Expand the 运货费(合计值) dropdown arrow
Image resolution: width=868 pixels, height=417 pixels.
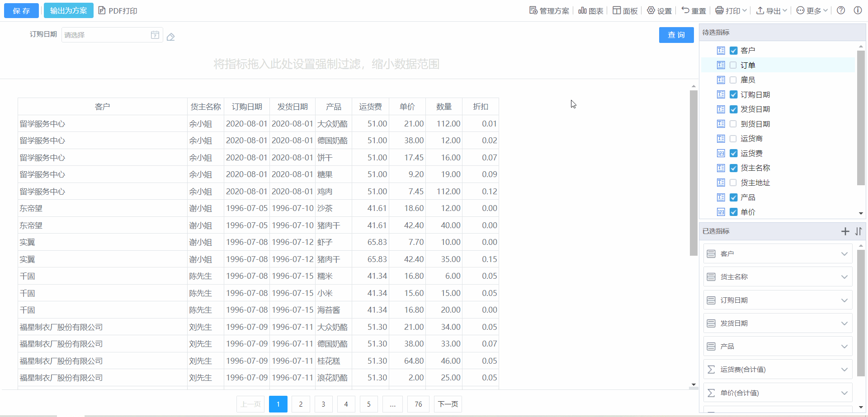(844, 370)
